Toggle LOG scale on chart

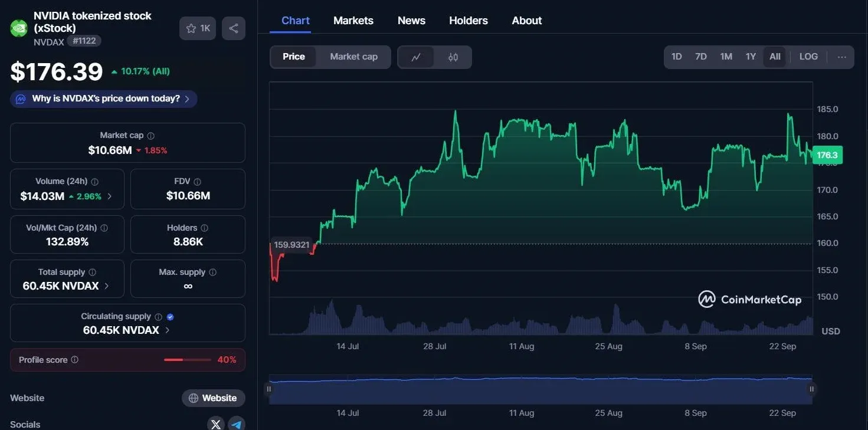[808, 57]
